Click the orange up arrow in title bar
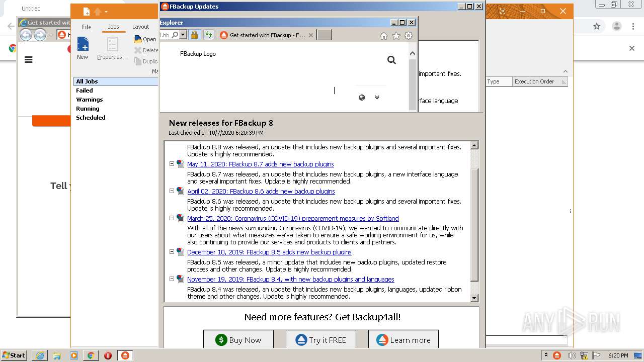This screenshot has height=362, width=644. coord(98,12)
